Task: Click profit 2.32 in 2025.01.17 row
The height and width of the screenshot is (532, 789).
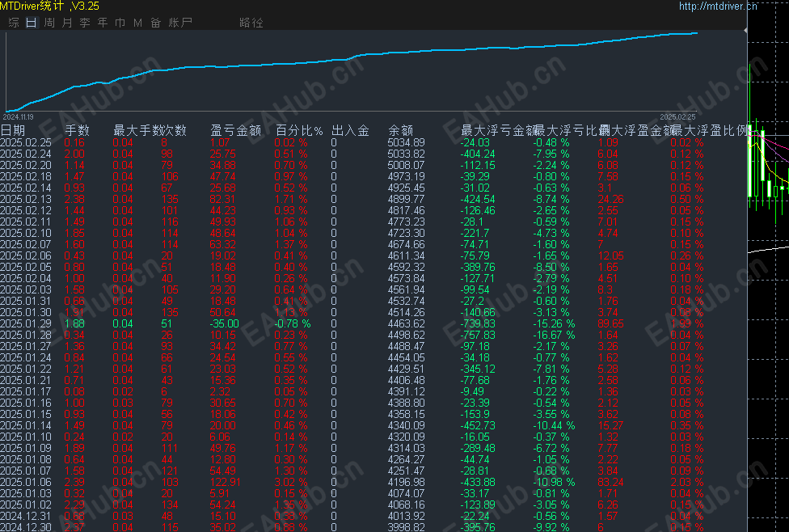Action: (220, 392)
